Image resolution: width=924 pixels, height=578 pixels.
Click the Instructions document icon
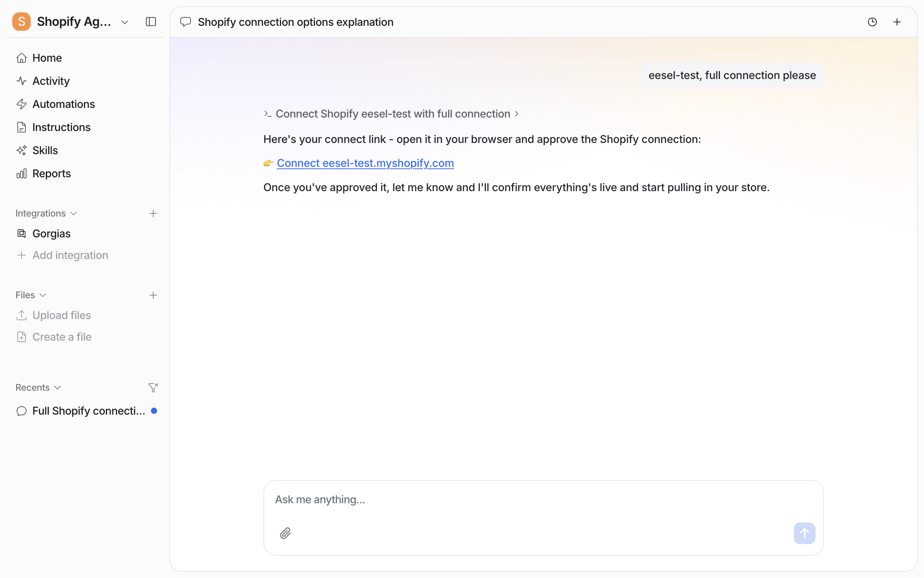[22, 127]
